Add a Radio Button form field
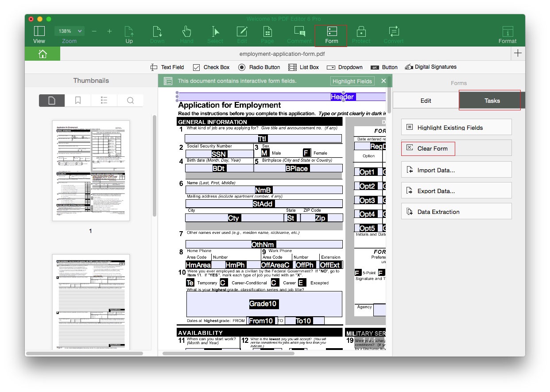Screen dimensions: 550x392 [x=259, y=67]
